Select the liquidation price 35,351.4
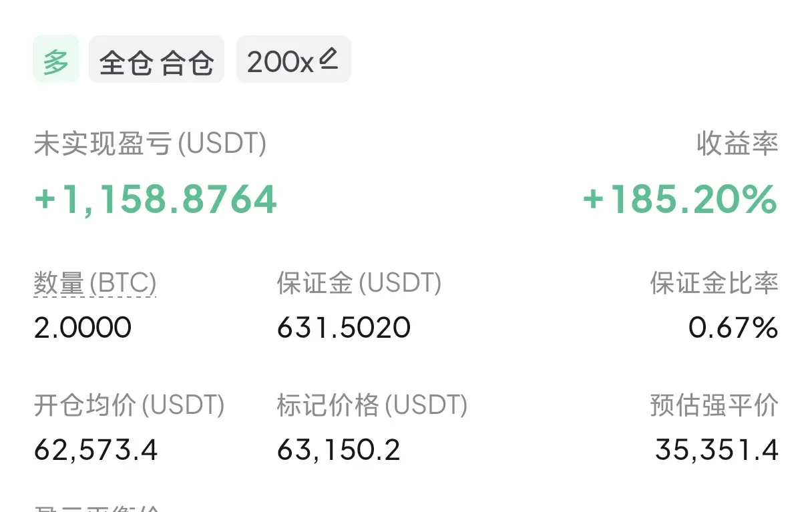Image resolution: width=812 pixels, height=512 pixels. coord(717,450)
